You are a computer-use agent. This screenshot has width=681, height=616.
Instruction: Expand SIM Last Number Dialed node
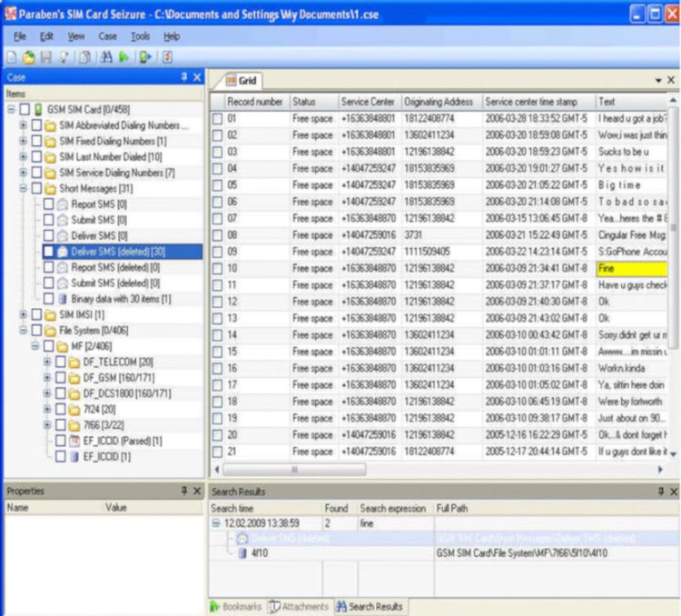(23, 157)
